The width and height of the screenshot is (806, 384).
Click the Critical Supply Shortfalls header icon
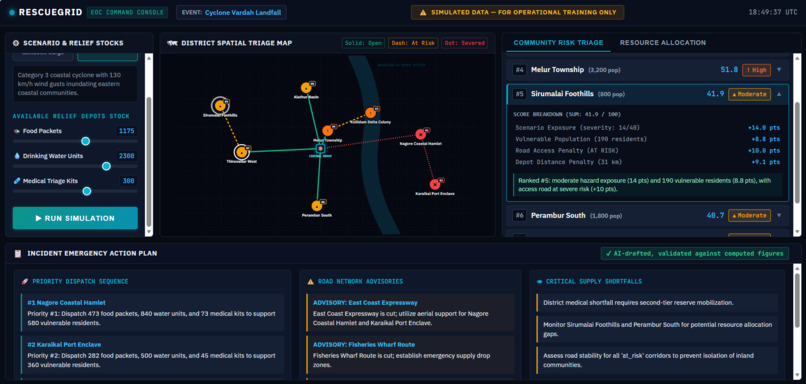(539, 282)
